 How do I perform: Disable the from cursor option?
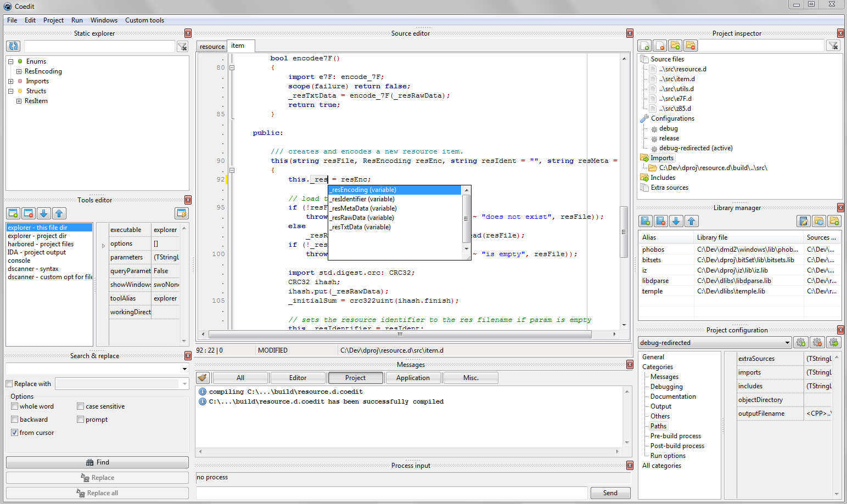(x=14, y=432)
